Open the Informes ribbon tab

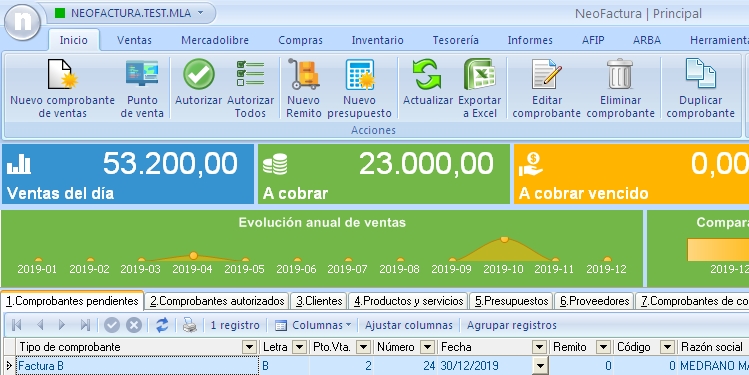pyautogui.click(x=530, y=40)
